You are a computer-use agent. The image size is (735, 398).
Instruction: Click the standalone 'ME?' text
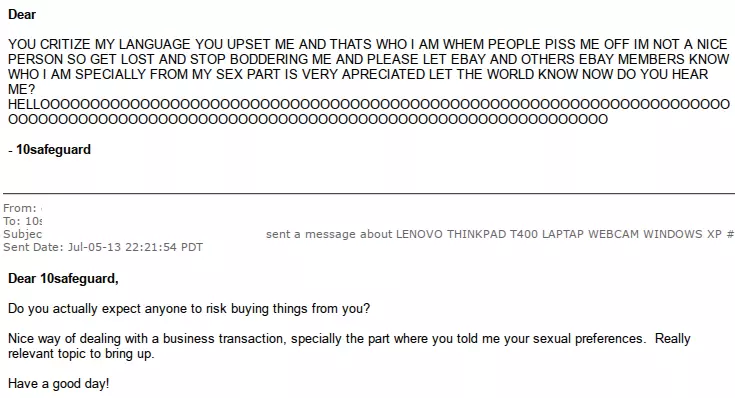(22, 89)
